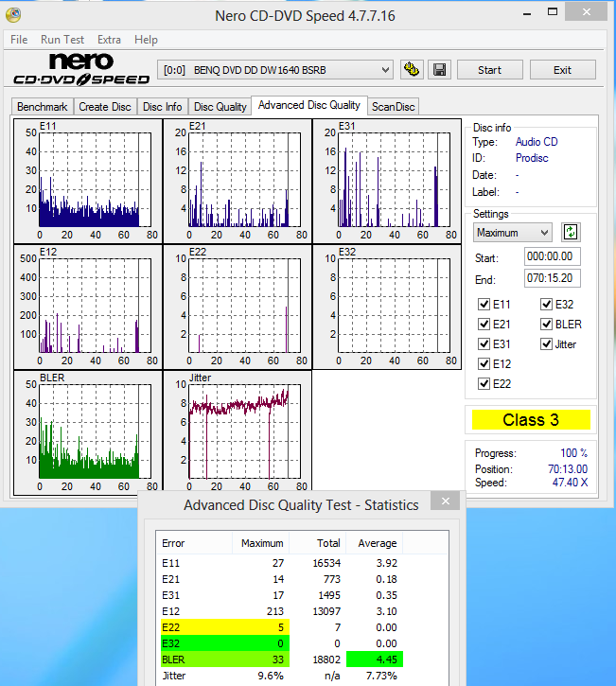The image size is (616, 686).
Task: Switch to the Disc Quality tab
Action: 220,107
